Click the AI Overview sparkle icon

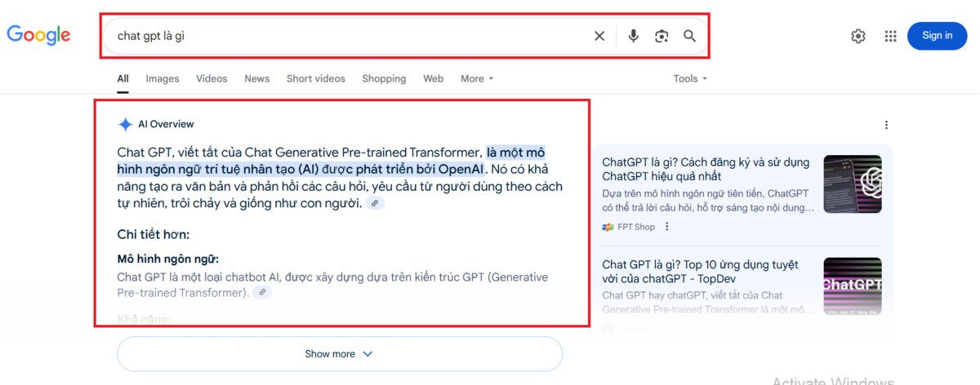125,124
